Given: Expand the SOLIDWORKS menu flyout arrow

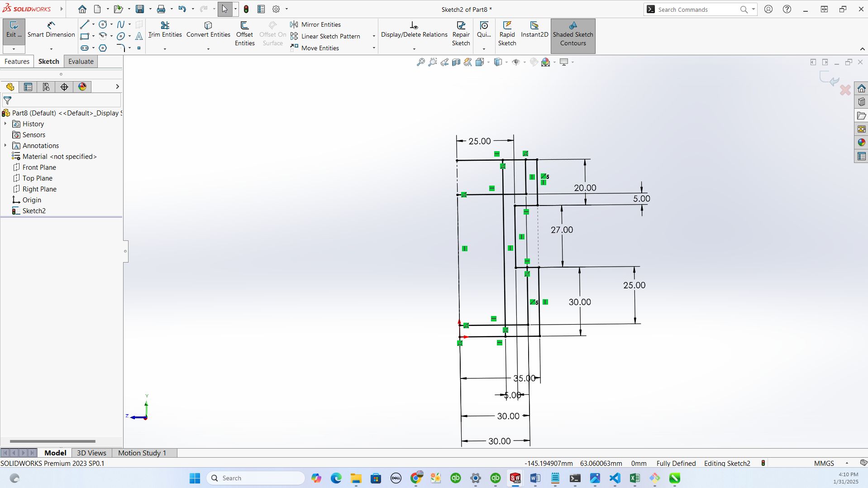Looking at the screenshot, I should 62,9.
